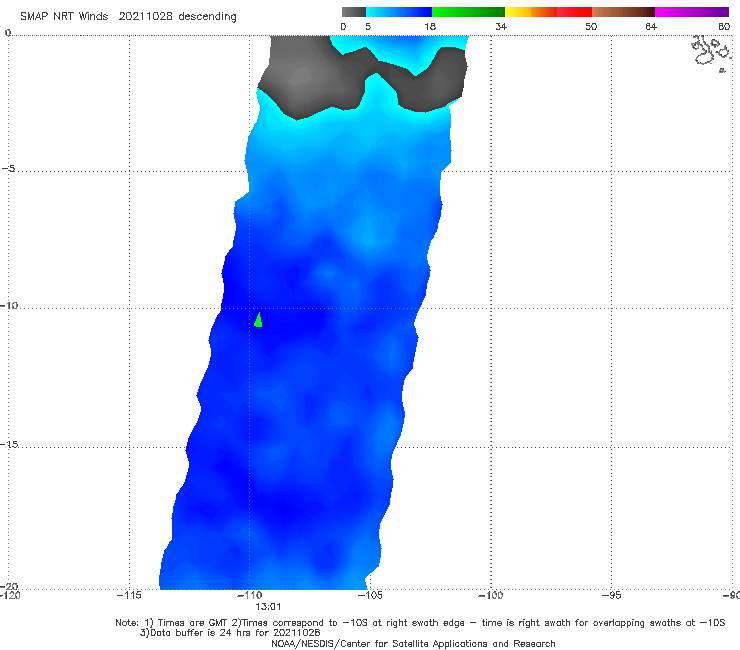The image size is (740, 650).
Task: Click the red segment of the color bar
Action: [574, 12]
